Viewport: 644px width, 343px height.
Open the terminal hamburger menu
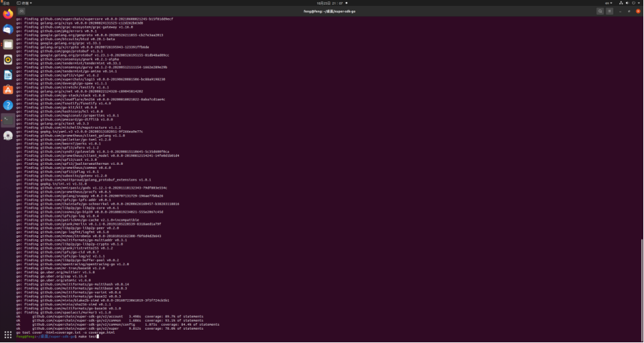click(610, 11)
